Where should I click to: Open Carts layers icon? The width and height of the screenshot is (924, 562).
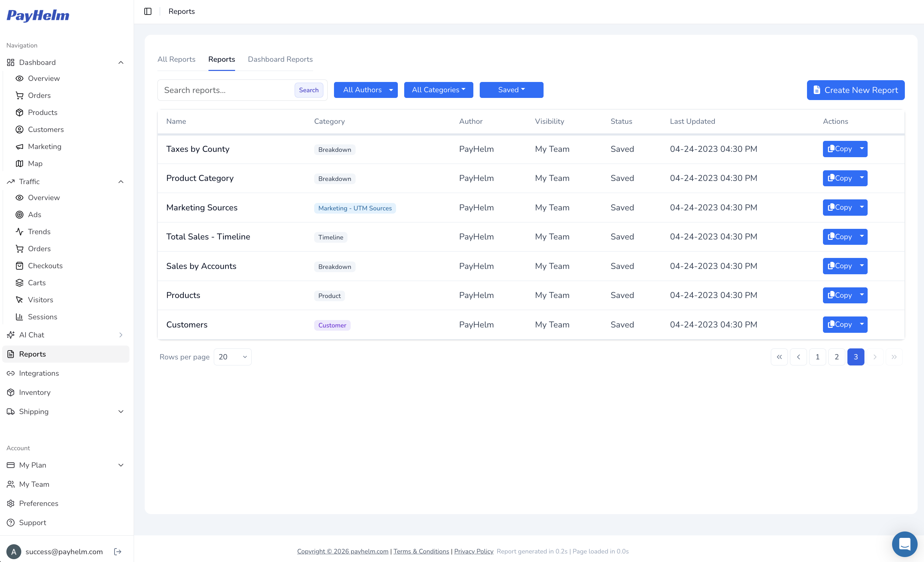click(20, 283)
